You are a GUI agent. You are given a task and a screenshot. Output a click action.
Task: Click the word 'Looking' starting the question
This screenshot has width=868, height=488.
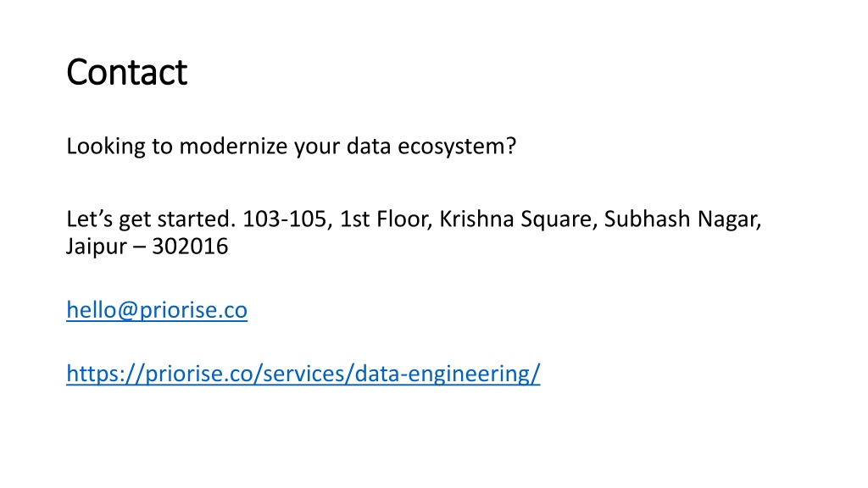pyautogui.click(x=106, y=147)
